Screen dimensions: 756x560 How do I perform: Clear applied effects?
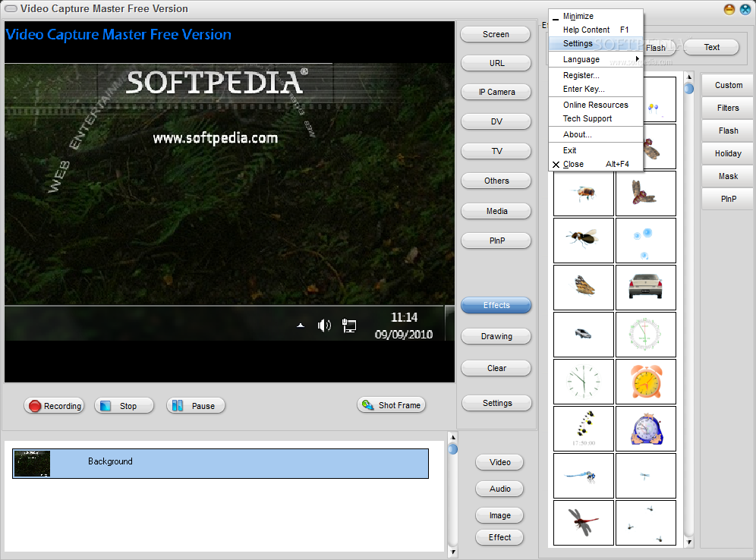pyautogui.click(x=496, y=368)
